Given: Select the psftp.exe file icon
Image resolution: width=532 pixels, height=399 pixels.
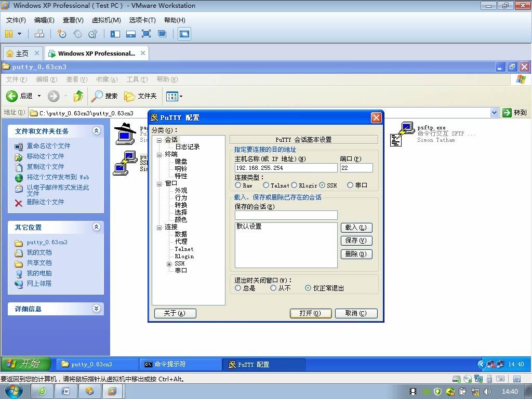Looking at the screenshot, I should click(403, 134).
